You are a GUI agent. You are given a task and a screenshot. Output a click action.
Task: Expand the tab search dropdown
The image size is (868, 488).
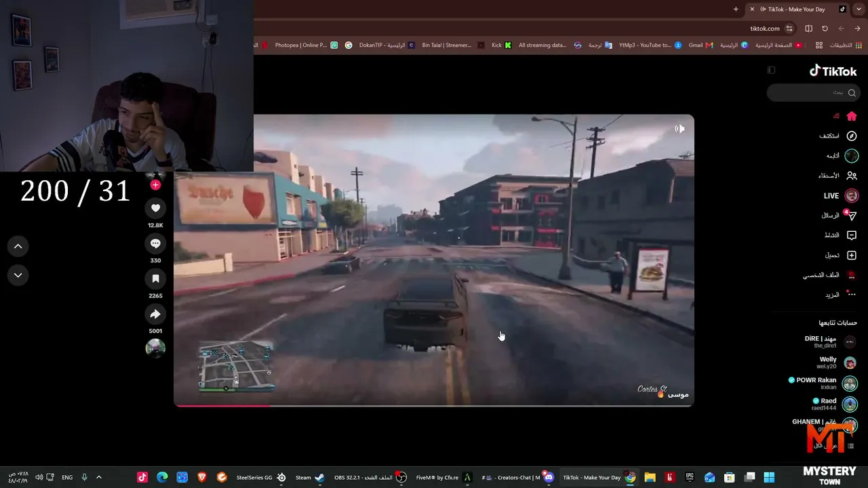[858, 9]
